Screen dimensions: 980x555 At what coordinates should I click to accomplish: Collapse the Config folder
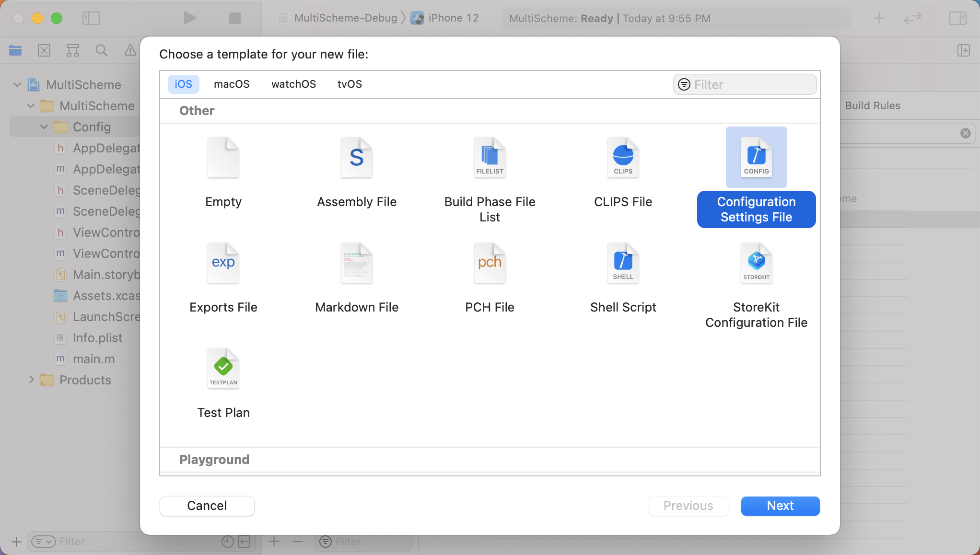tap(44, 127)
